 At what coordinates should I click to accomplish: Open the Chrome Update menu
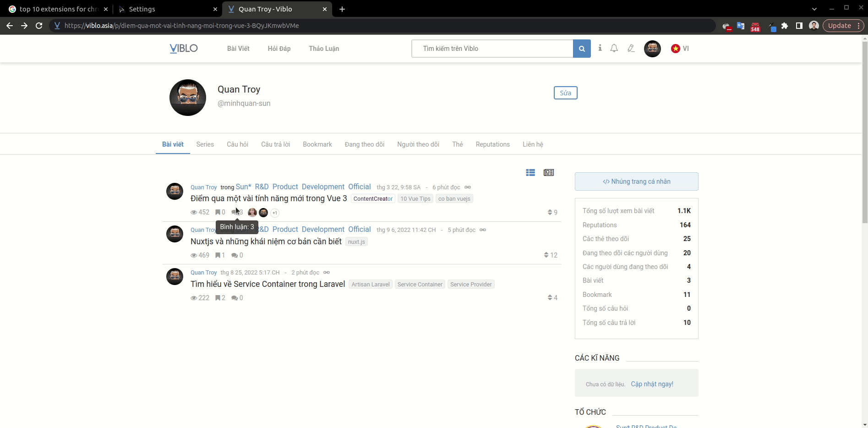pyautogui.click(x=844, y=26)
